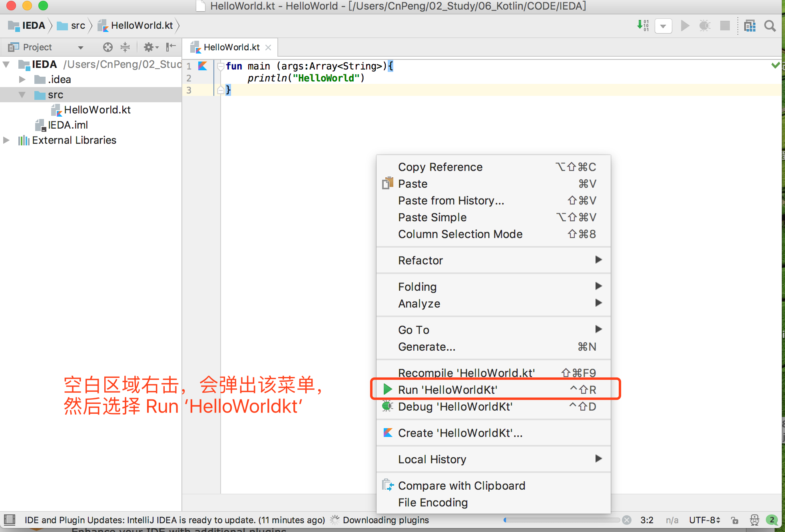Screen dimensions: 785x532
Task: Click the tool windows toggle in status bar
Action: pos(10,520)
